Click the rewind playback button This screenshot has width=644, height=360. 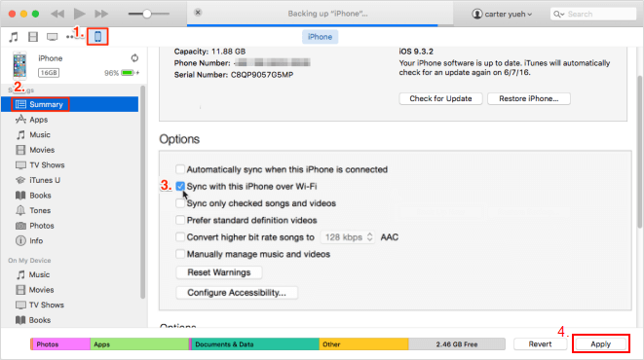57,14
